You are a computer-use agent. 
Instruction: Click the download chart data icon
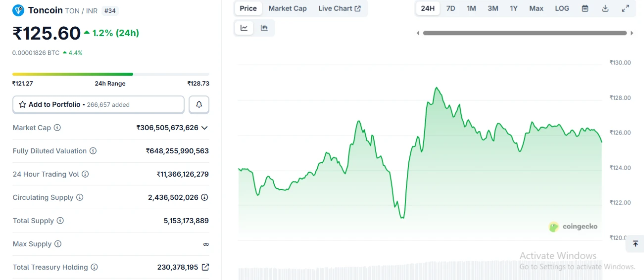tap(605, 8)
